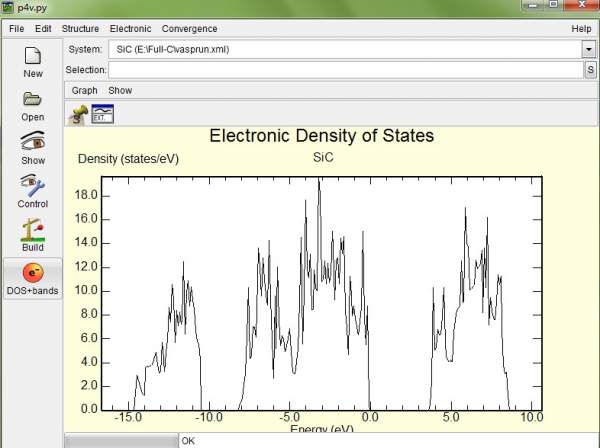This screenshot has width=600, height=448.
Task: Open the Edit menu
Action: [43, 29]
